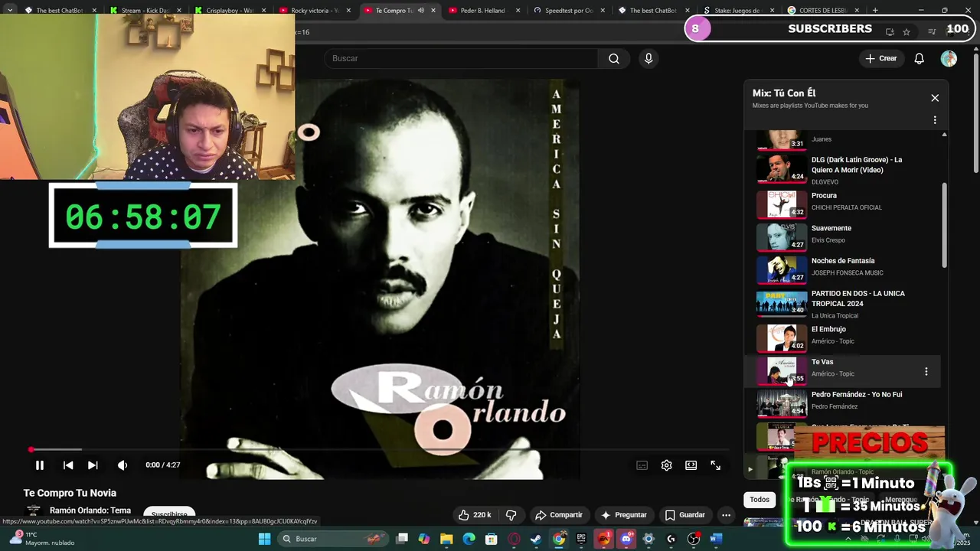Open Copilot from the taskbar
Image resolution: width=980 pixels, height=551 pixels.
coord(424,539)
